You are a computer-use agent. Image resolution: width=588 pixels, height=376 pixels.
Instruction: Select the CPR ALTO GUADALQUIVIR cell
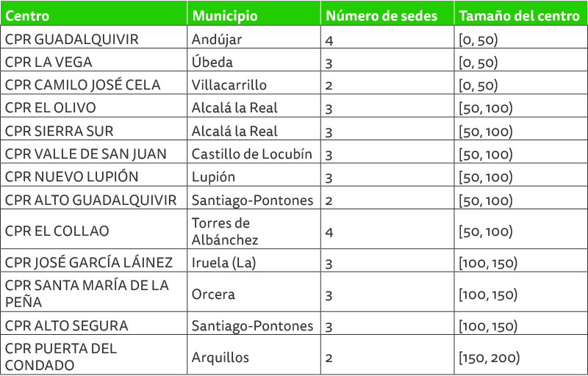tap(94, 198)
